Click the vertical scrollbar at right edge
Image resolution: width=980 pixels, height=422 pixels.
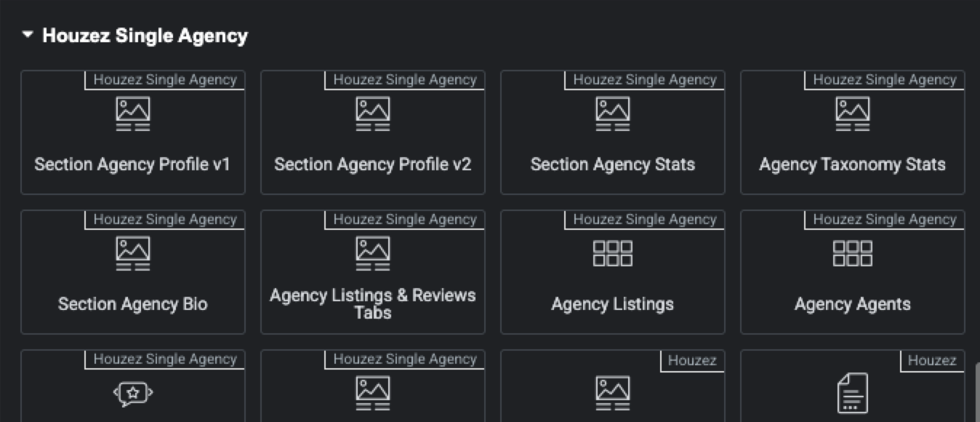coord(976,393)
